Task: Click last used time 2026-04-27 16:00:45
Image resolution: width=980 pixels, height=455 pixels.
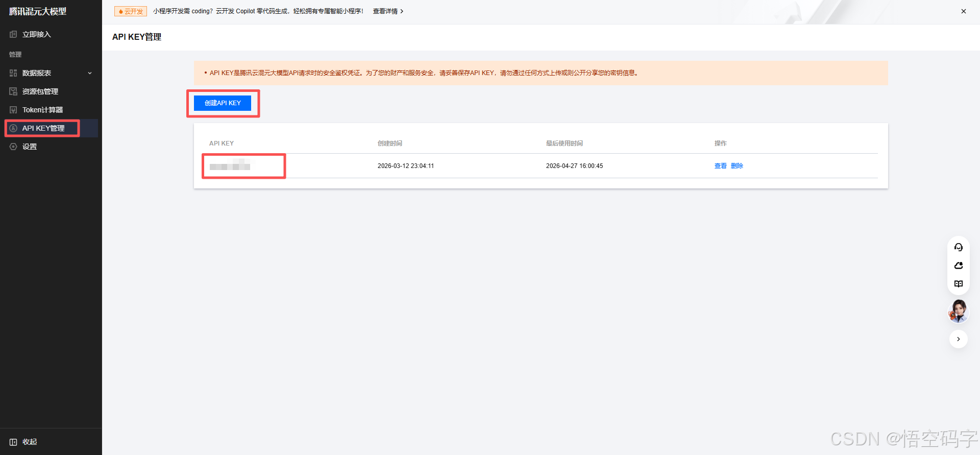Action: pyautogui.click(x=574, y=166)
